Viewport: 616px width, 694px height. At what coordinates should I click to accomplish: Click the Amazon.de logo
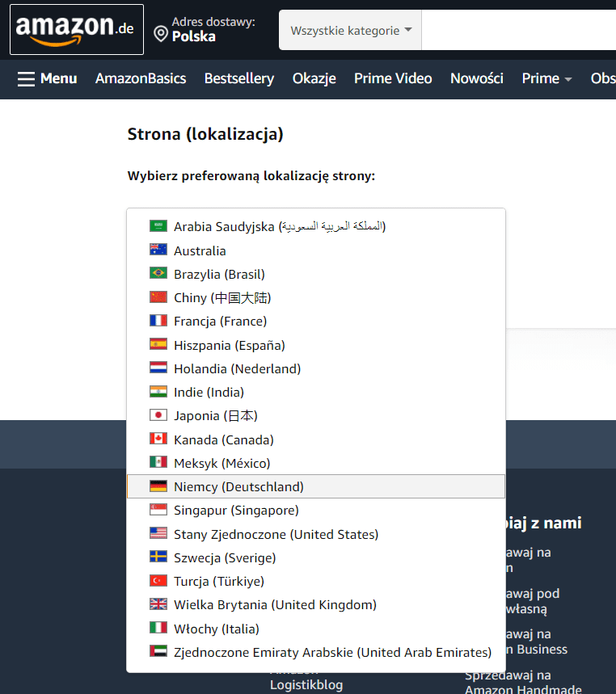coord(77,30)
